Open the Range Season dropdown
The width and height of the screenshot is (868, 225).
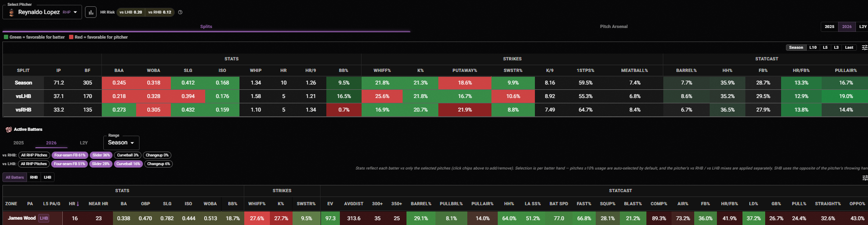pyautogui.click(x=121, y=142)
